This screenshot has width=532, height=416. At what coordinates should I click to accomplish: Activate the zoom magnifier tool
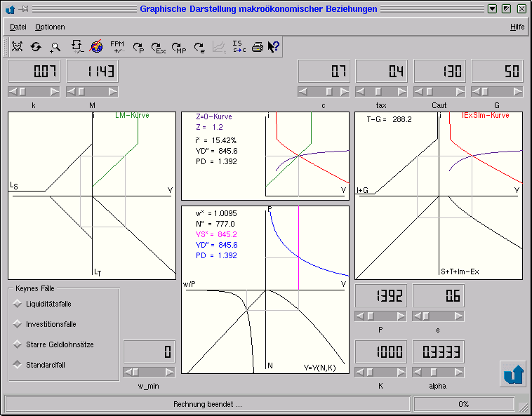pyautogui.click(x=55, y=48)
